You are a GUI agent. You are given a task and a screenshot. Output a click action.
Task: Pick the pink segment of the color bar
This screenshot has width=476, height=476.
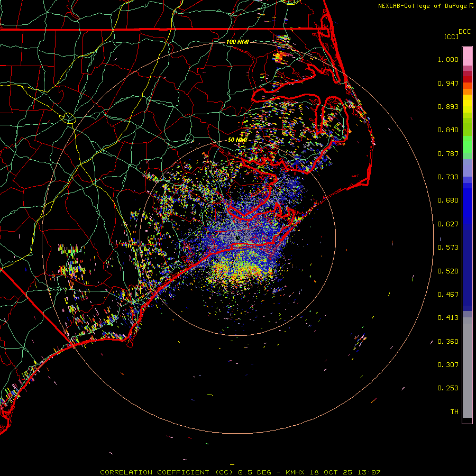(x=467, y=57)
